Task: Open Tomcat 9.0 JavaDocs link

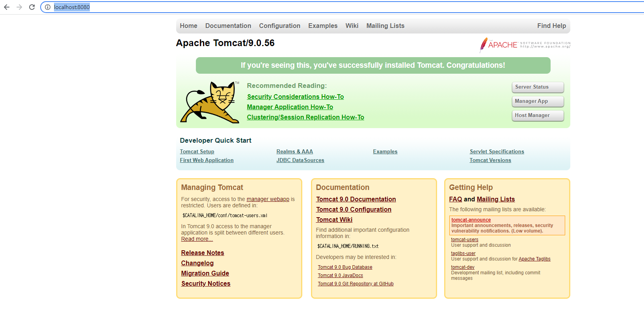Action: coord(341,275)
